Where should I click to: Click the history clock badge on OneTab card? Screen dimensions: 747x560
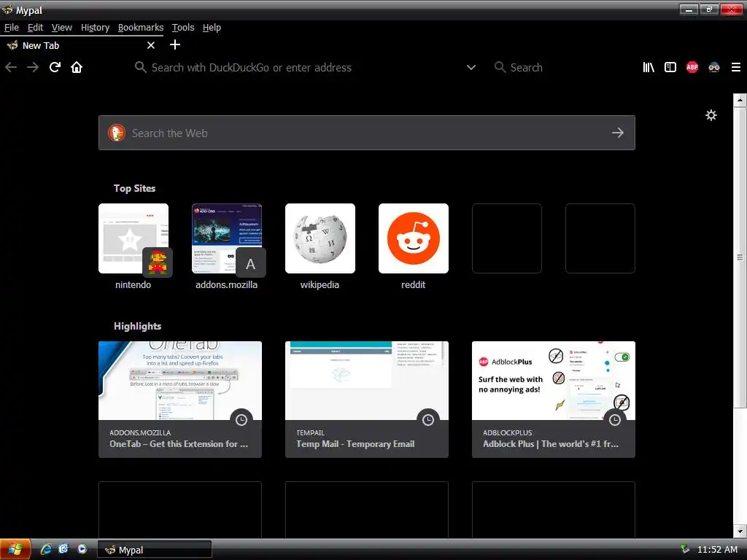pos(241,419)
